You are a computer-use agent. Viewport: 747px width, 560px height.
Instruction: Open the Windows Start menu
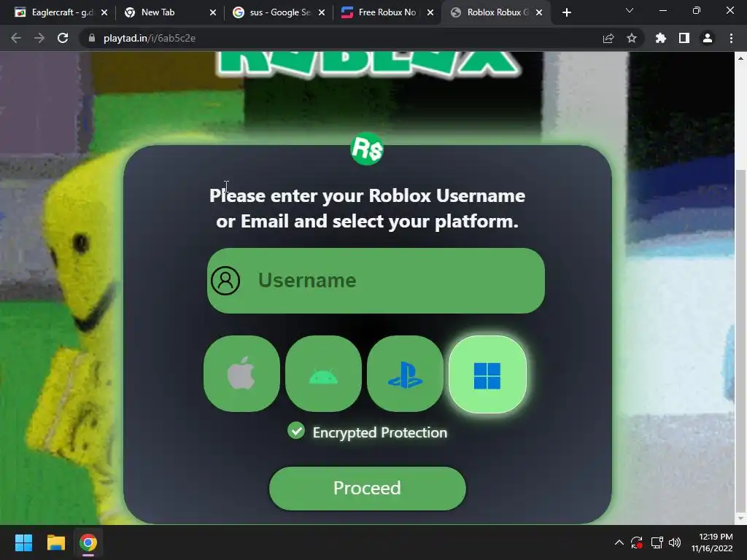23,542
